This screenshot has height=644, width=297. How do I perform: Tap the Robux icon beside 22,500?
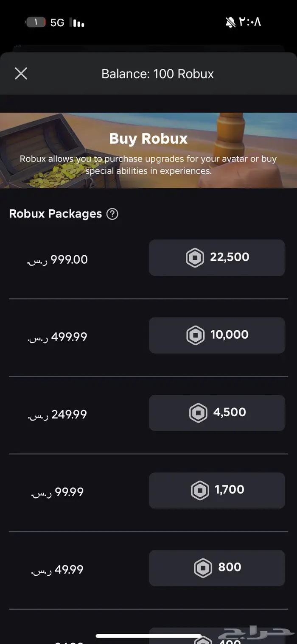195,258
